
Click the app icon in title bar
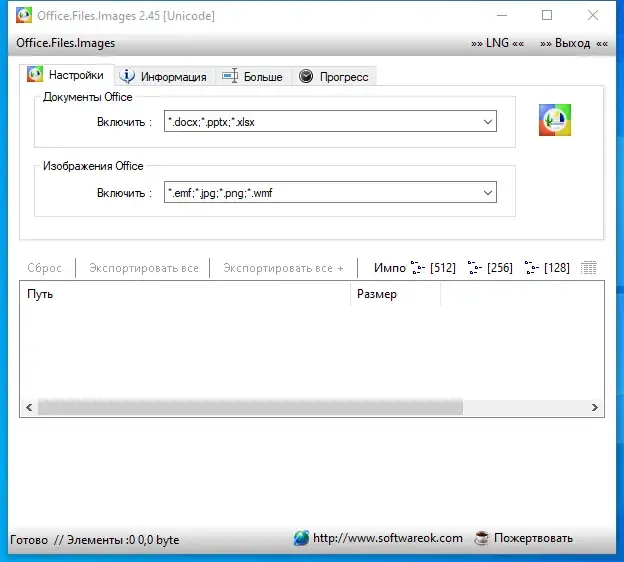pyautogui.click(x=24, y=16)
